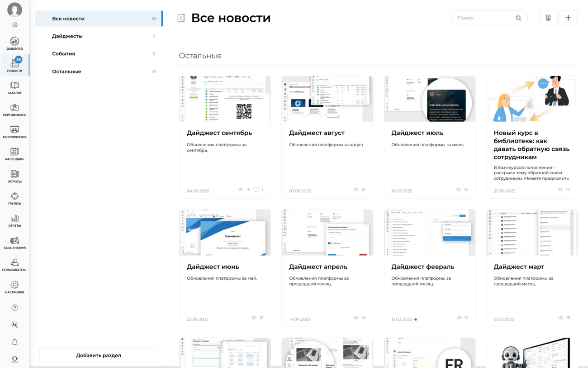This screenshot has height=368, width=588.
Task: Click the help question mark icon
Action: [x=14, y=308]
